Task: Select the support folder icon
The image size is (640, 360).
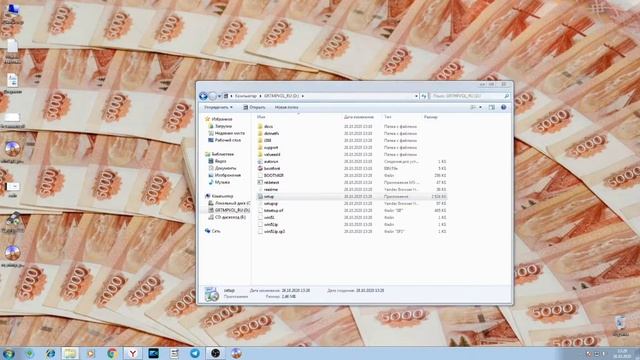Action: pyautogui.click(x=260, y=147)
